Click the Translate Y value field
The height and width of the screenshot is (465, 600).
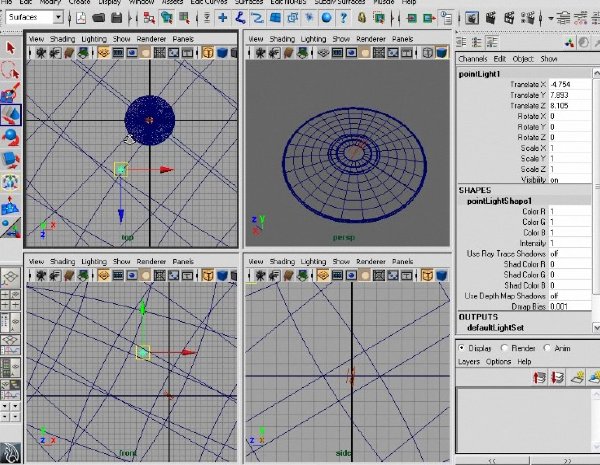(570, 95)
